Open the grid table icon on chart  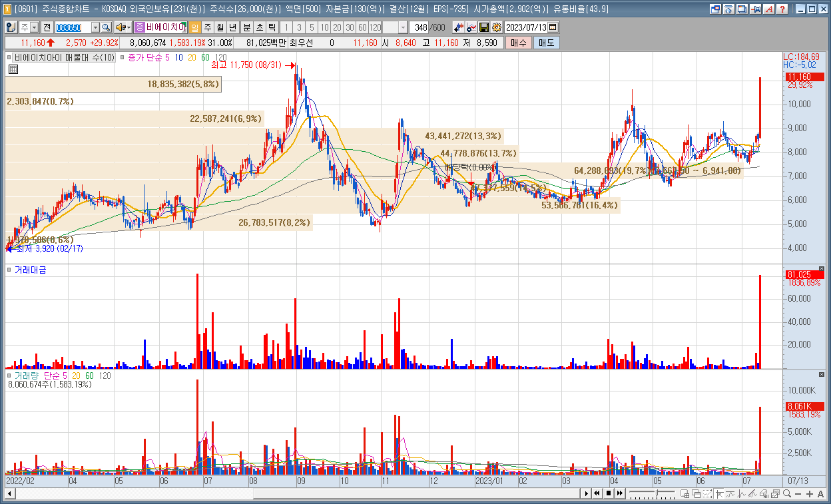click(13, 69)
